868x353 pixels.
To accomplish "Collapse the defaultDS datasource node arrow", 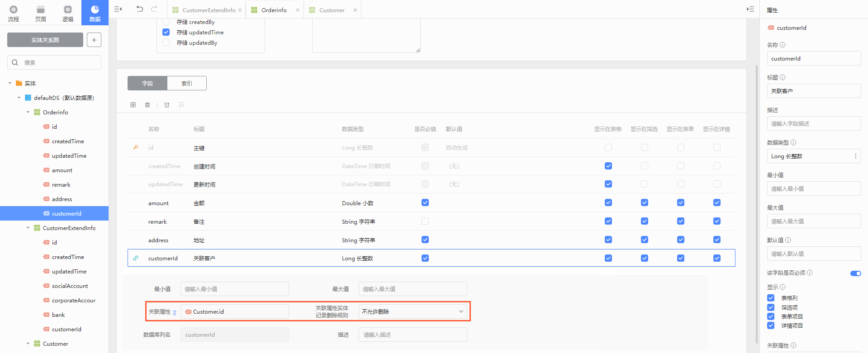I will 19,98.
